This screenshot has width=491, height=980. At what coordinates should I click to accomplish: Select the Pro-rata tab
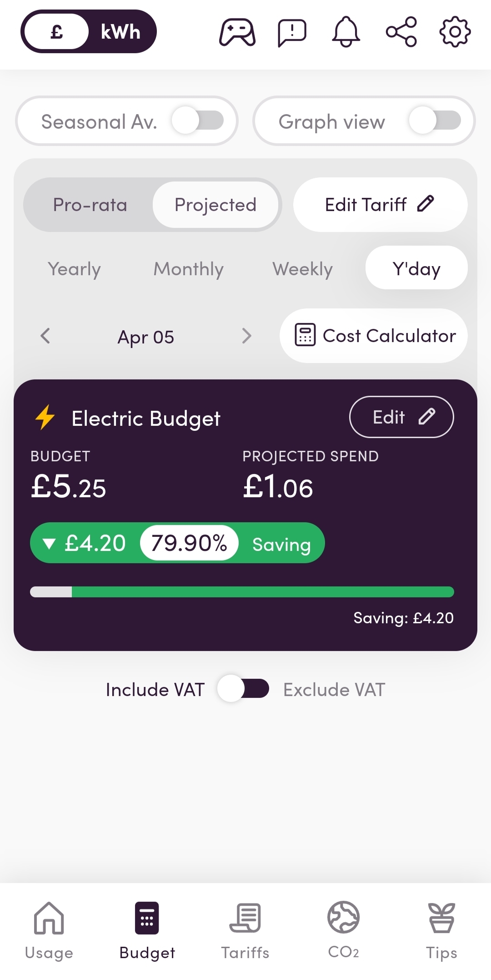point(90,205)
